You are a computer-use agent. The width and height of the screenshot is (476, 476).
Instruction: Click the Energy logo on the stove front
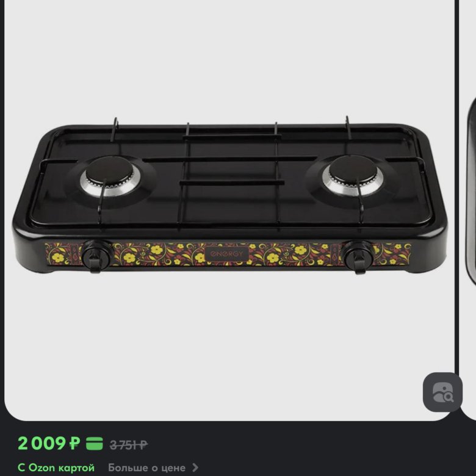pyautogui.click(x=227, y=254)
